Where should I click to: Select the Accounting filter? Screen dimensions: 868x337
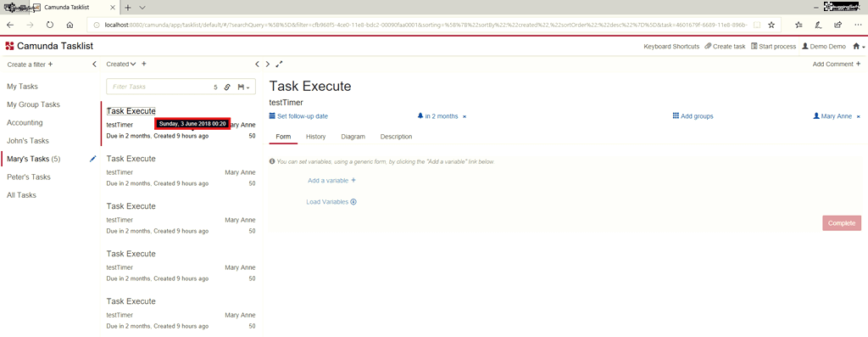pos(25,122)
